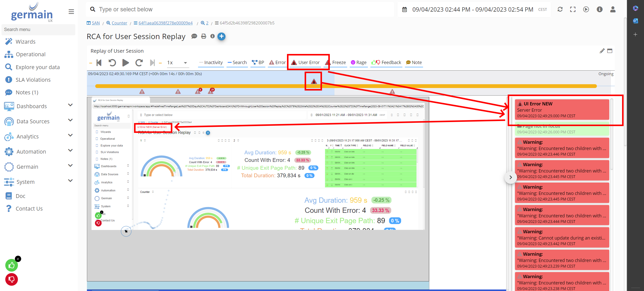Expand the Dashboards menu section
644x291 pixels.
70,105
